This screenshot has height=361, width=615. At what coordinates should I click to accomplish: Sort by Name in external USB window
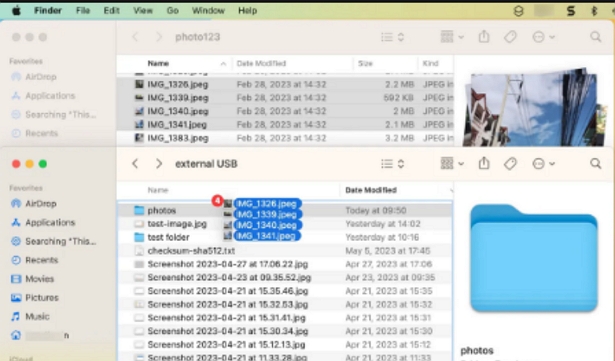pyautogui.click(x=158, y=190)
